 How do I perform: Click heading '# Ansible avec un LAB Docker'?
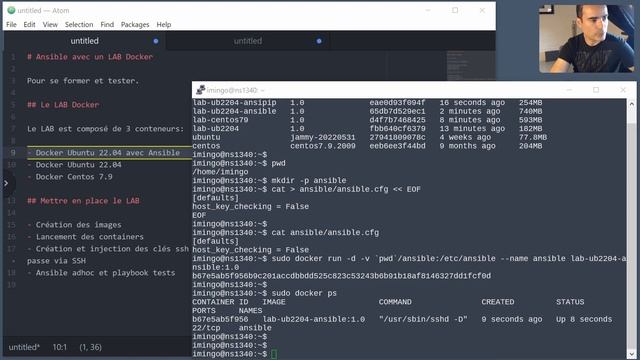pos(90,57)
